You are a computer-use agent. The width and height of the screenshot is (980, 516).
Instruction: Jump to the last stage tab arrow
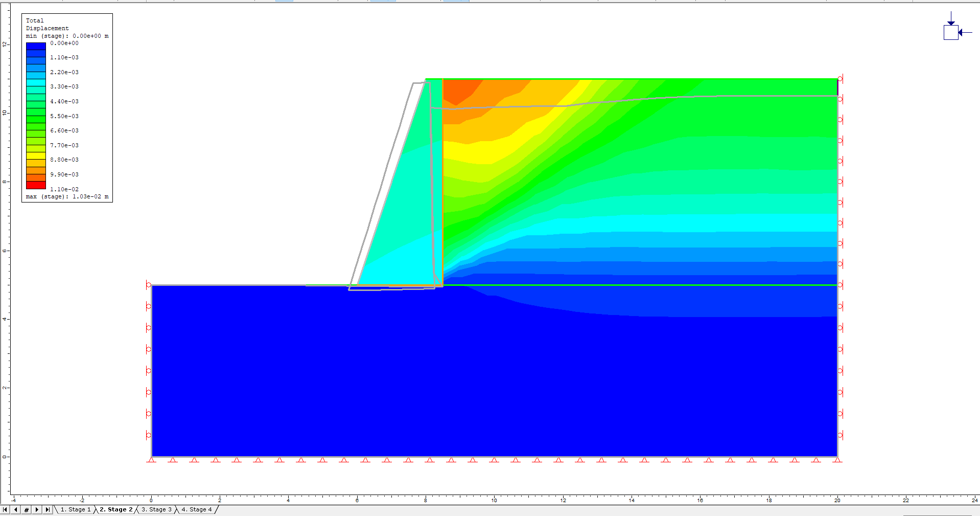(x=48, y=509)
